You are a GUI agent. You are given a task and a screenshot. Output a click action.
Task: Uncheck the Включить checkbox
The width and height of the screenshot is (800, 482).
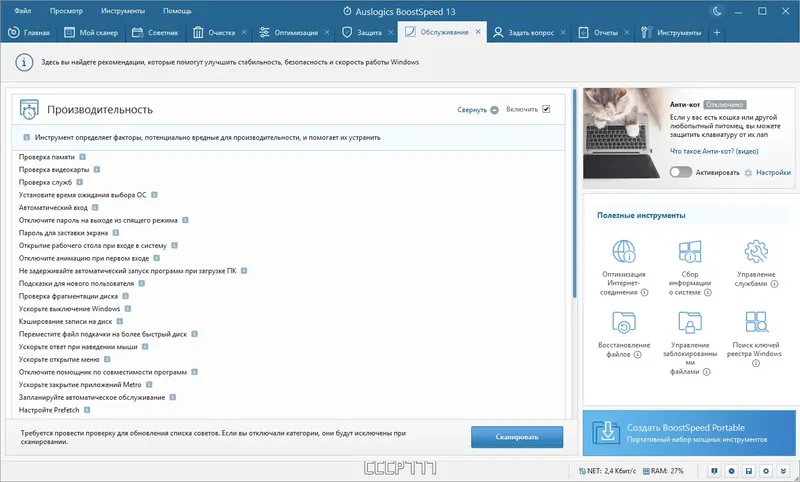pyautogui.click(x=546, y=109)
